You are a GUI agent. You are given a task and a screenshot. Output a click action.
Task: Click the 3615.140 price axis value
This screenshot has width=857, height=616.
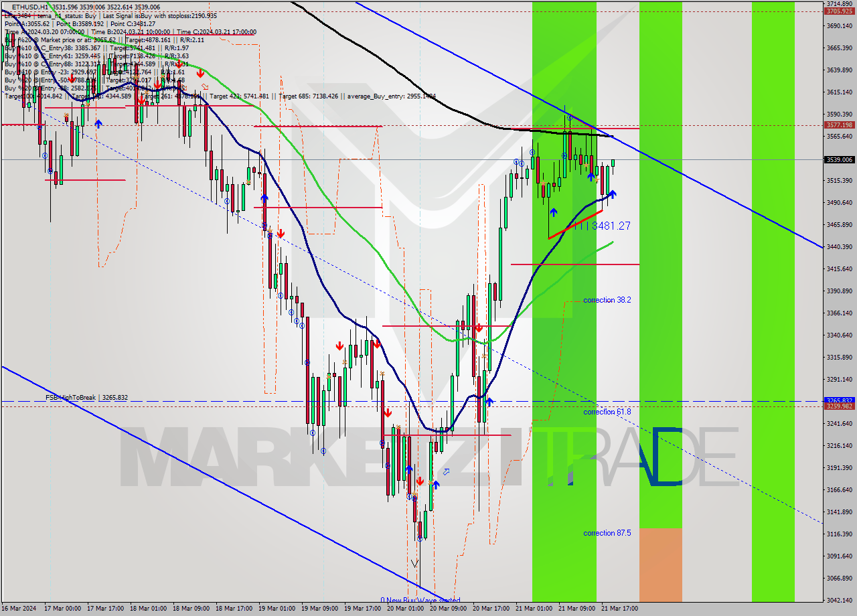839,92
